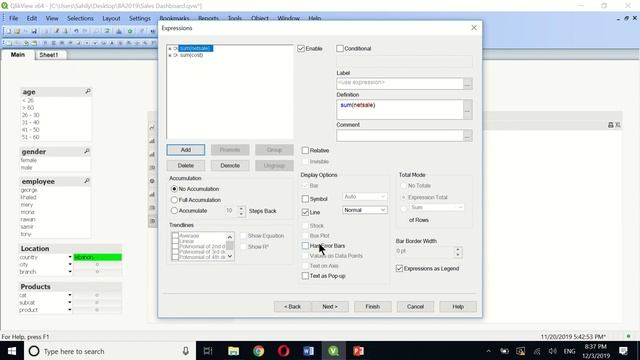Click the Delete expression button
The image size is (640, 360).
click(186, 166)
